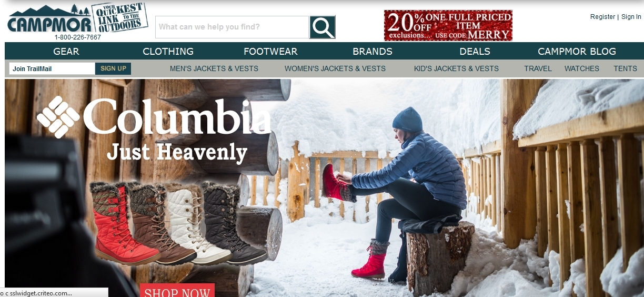644x297 pixels.
Task: Open the Clothing menu
Action: (x=168, y=51)
